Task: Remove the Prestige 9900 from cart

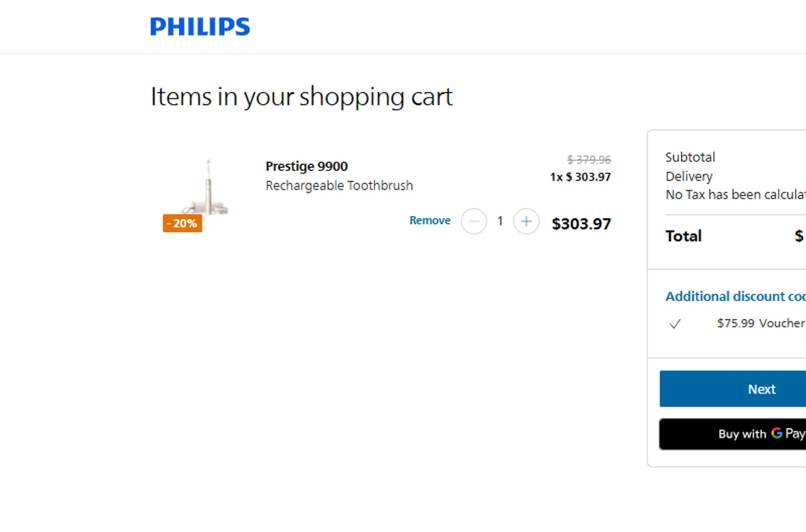Action: pyautogui.click(x=430, y=221)
